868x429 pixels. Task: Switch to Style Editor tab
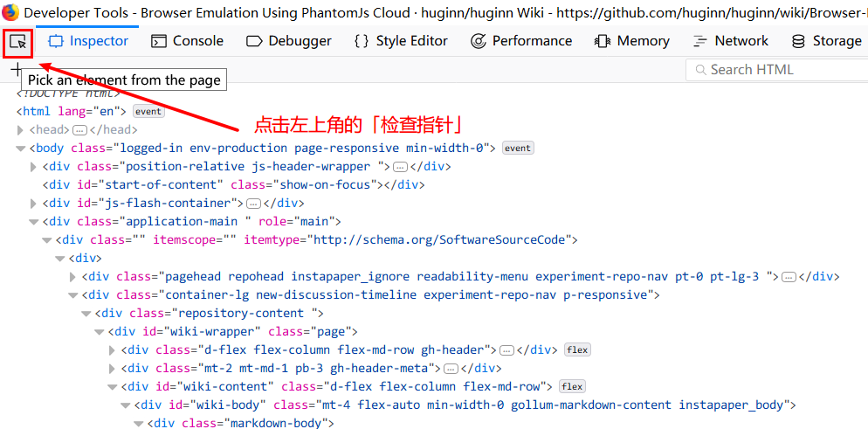tap(401, 41)
